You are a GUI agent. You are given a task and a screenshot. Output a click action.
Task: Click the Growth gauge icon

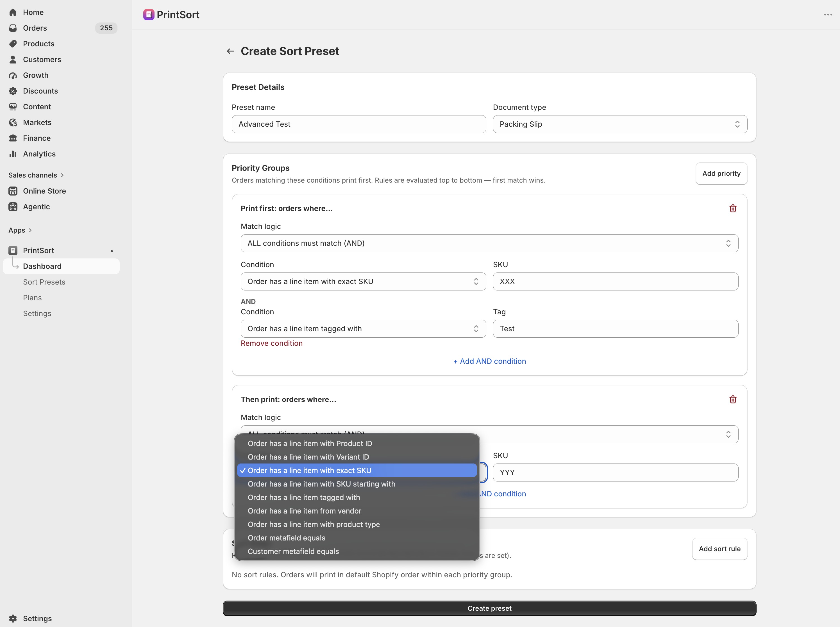click(x=13, y=75)
